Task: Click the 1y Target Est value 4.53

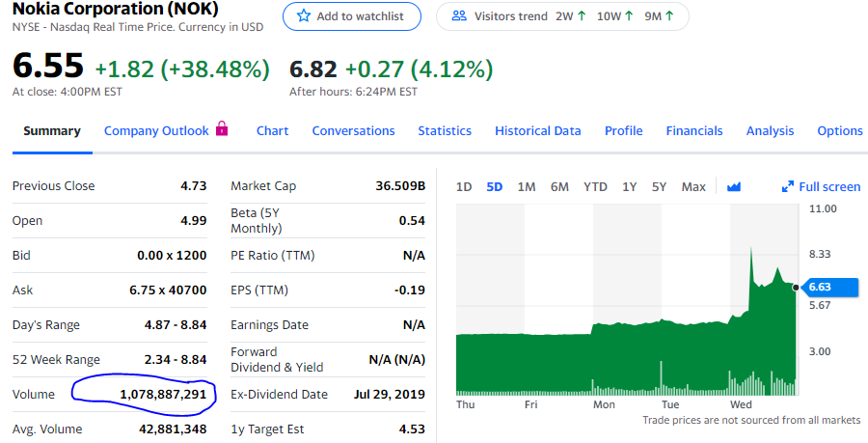Action: point(412,429)
